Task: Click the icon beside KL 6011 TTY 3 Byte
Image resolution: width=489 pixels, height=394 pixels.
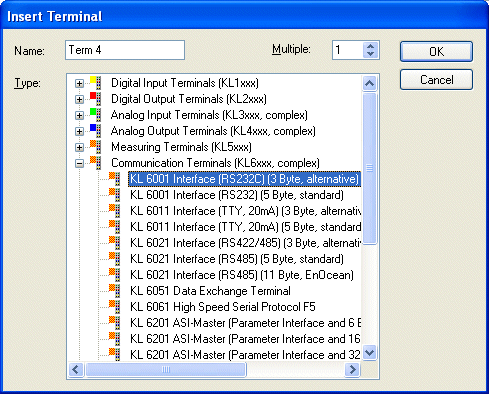Action: [x=115, y=210]
